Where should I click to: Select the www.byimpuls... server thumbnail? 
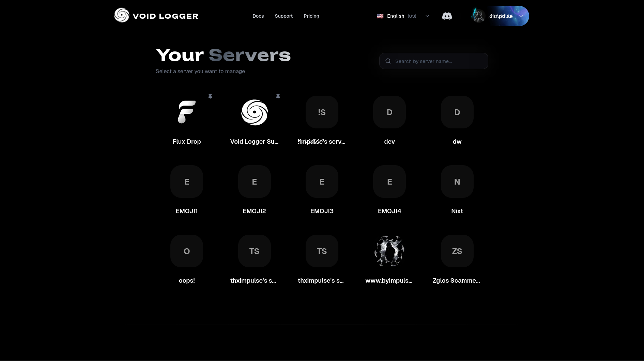click(x=389, y=251)
